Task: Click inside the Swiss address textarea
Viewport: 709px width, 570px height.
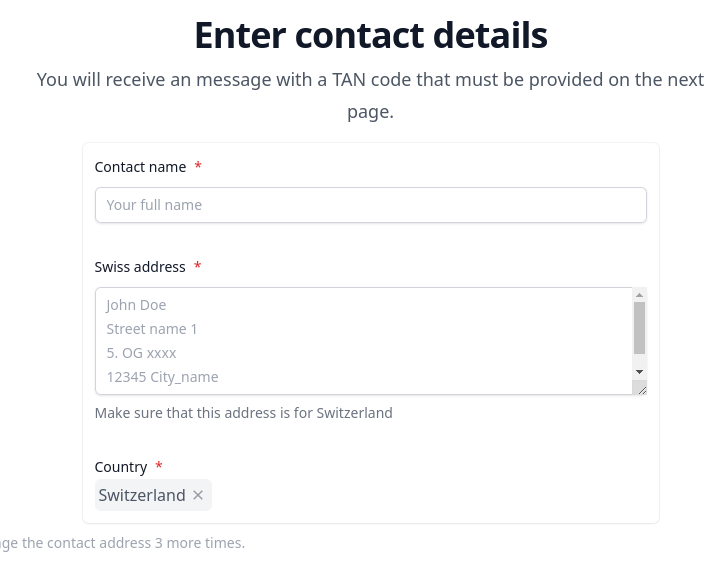Action: [360, 341]
